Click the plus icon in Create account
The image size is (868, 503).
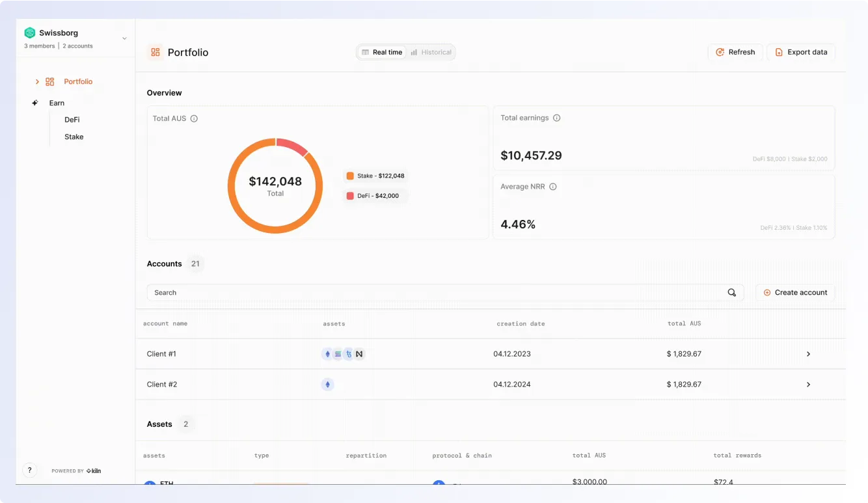(x=767, y=293)
